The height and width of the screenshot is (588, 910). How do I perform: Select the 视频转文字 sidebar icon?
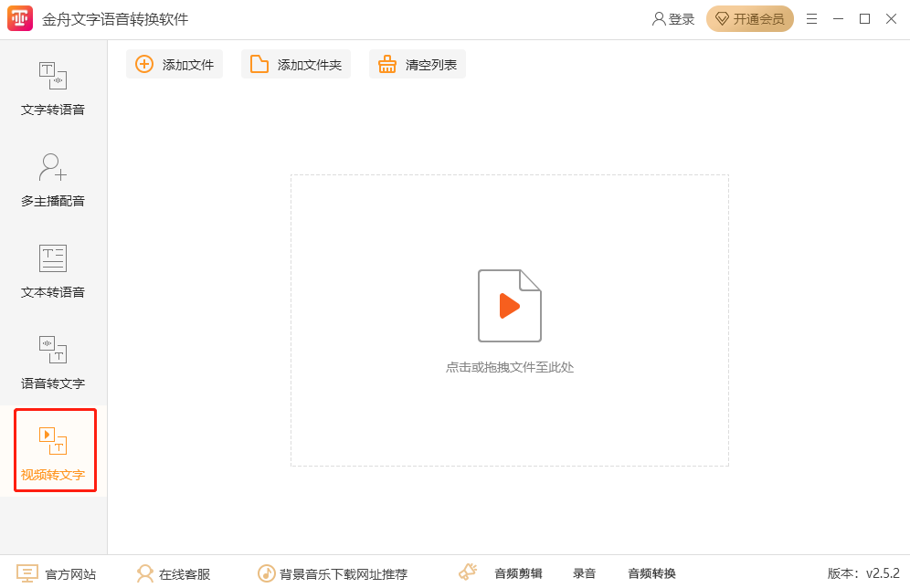(x=53, y=440)
